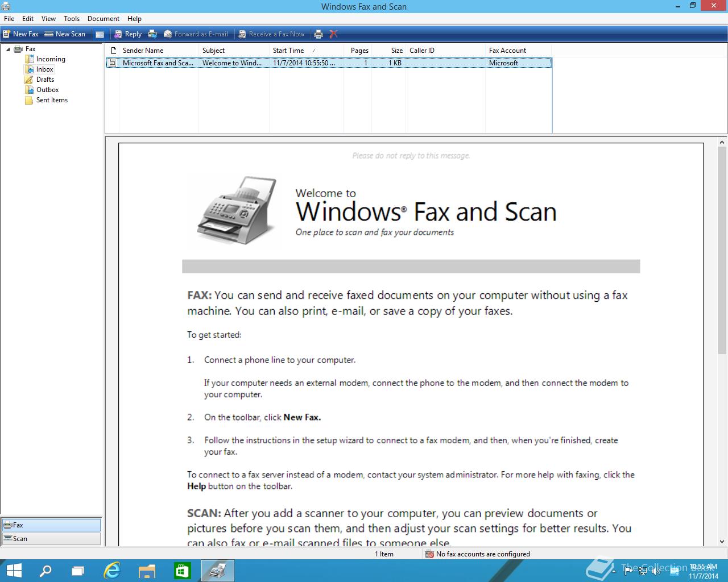Click the Print icon in toolbar

[x=318, y=34]
